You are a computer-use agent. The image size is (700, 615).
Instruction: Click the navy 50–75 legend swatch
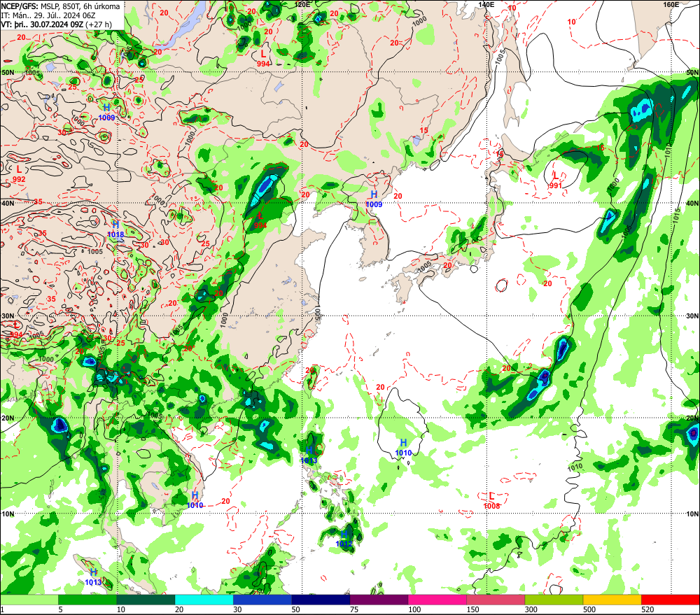[x=321, y=600]
